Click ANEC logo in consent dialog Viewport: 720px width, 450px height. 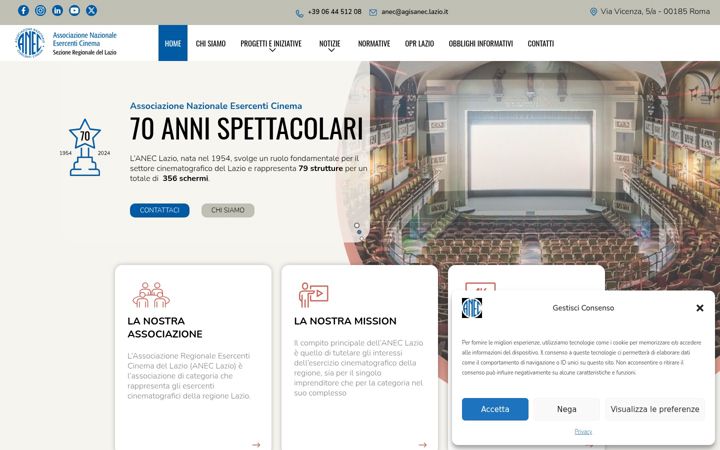(472, 308)
